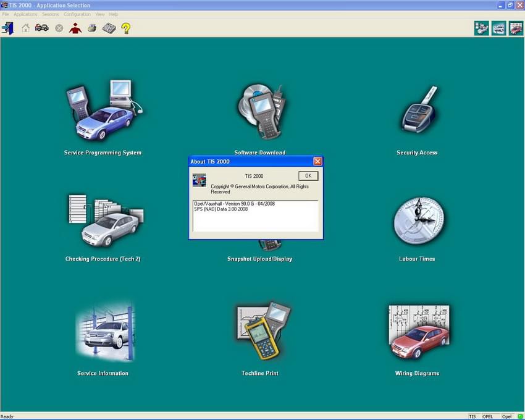Click the printer toolbar icon

point(92,28)
